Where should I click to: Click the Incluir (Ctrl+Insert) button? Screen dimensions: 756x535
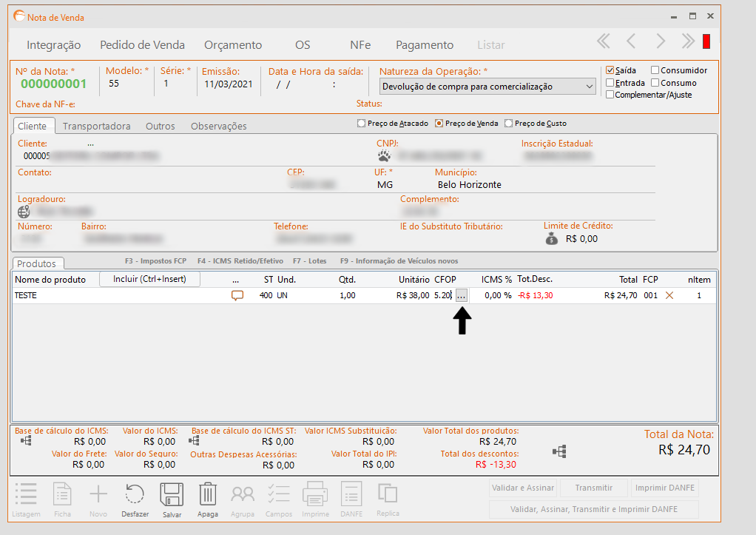(x=149, y=279)
